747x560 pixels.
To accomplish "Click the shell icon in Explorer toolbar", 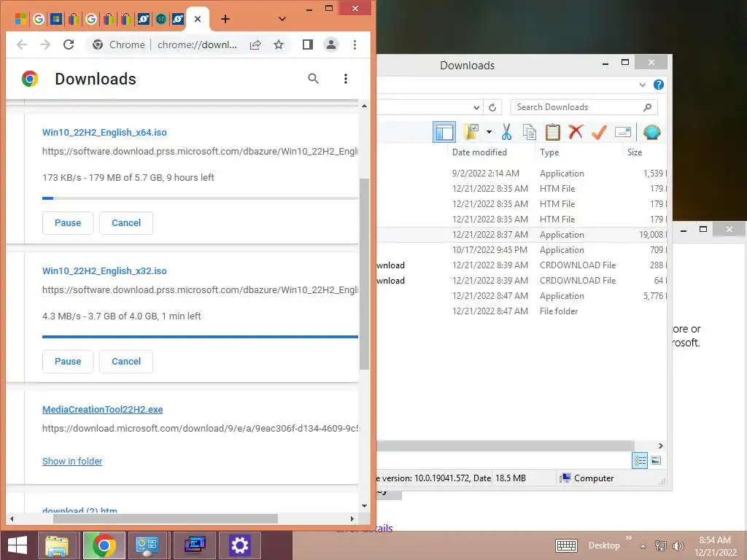I will [x=651, y=132].
